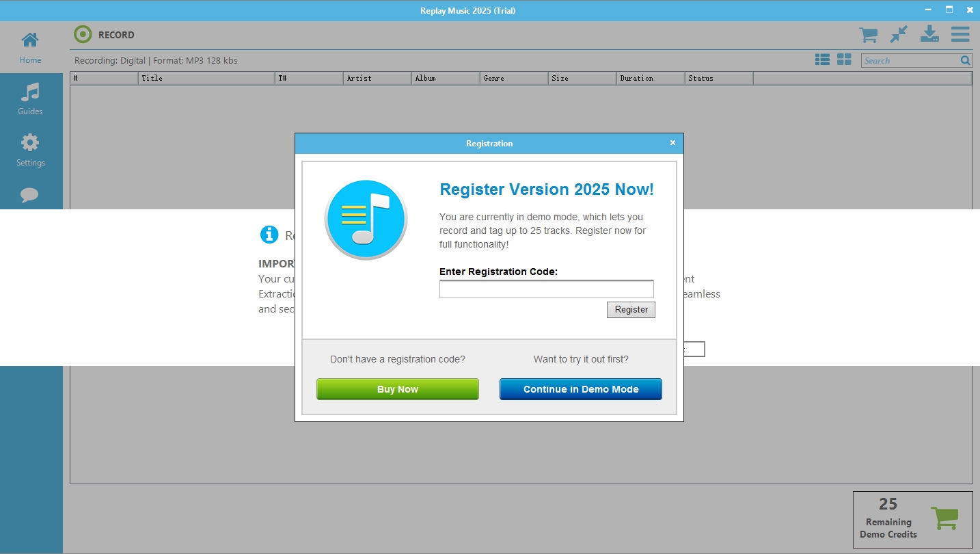This screenshot has height=554, width=980.
Task: Click the blue info icon in the notice
Action: coord(269,235)
